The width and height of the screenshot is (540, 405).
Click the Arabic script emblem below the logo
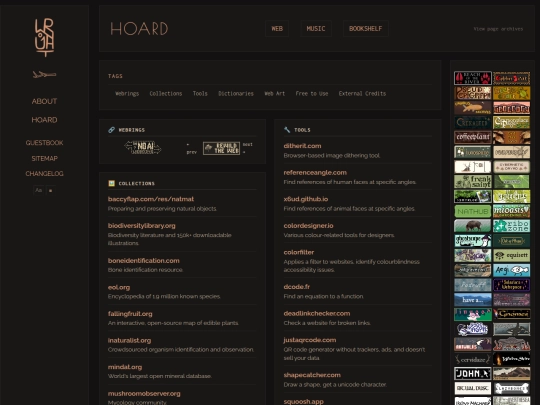(x=44, y=74)
